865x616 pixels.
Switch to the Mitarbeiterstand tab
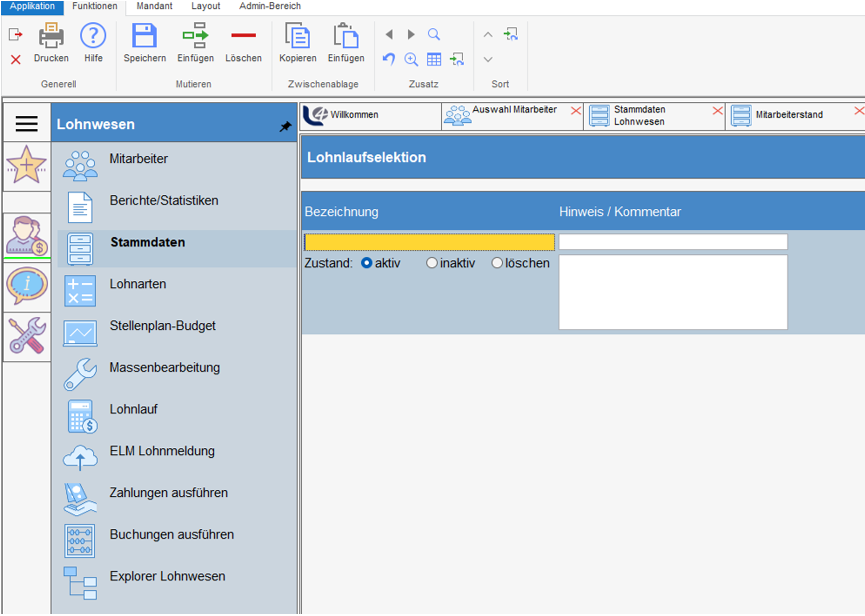click(x=789, y=115)
